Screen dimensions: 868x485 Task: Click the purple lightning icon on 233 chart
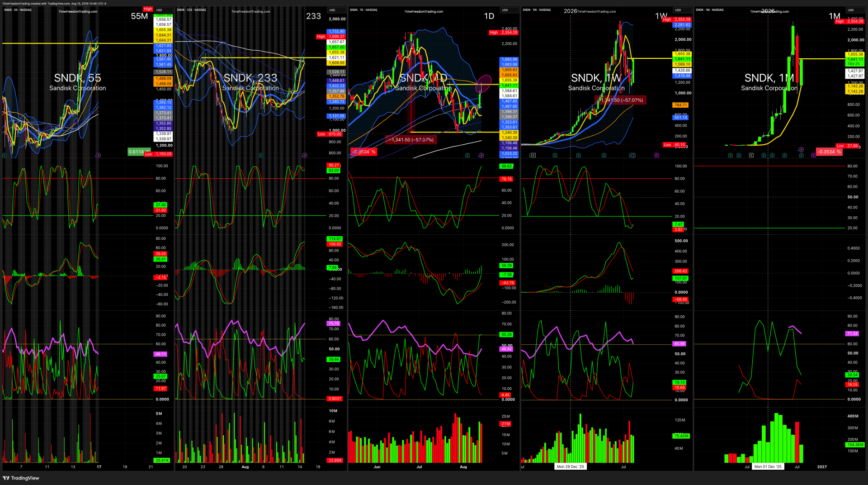click(304, 155)
